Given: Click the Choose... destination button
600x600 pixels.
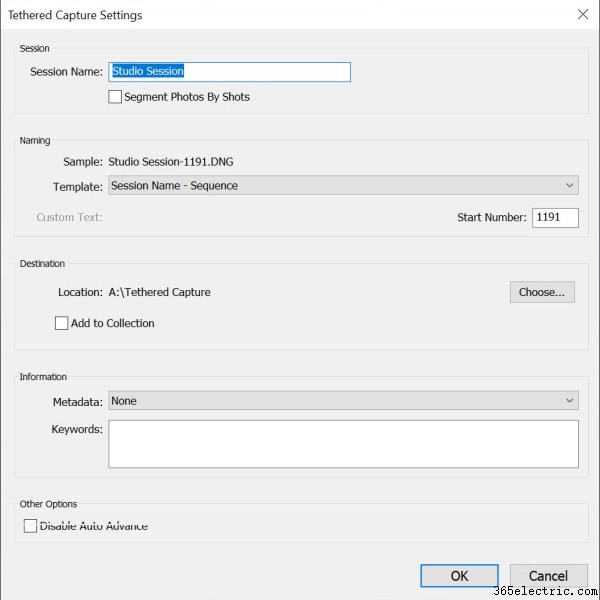Looking at the screenshot, I should coord(542,292).
